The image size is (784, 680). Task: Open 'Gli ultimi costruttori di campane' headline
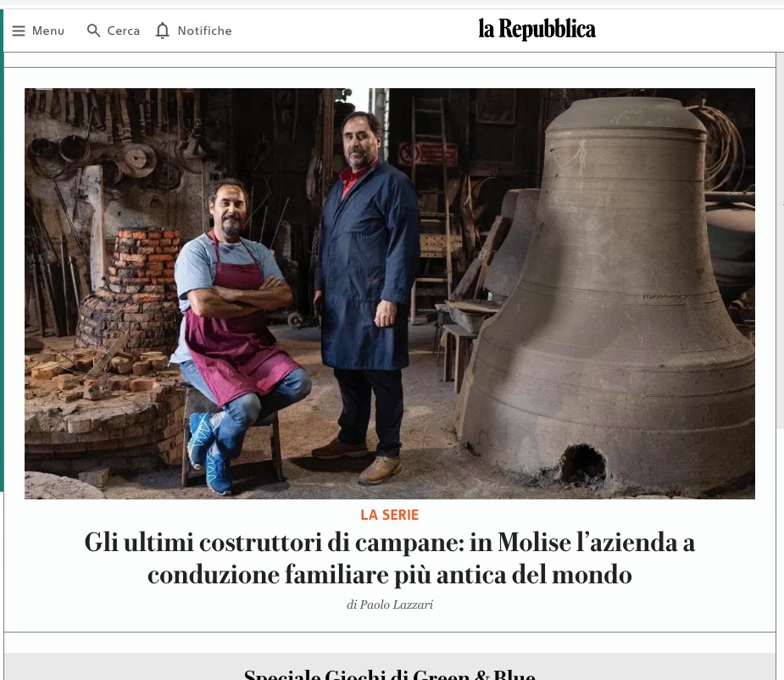pos(390,559)
